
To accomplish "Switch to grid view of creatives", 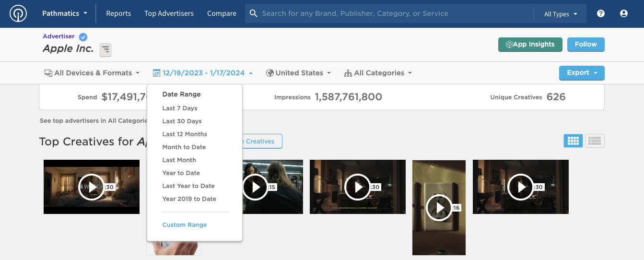I will [574, 141].
